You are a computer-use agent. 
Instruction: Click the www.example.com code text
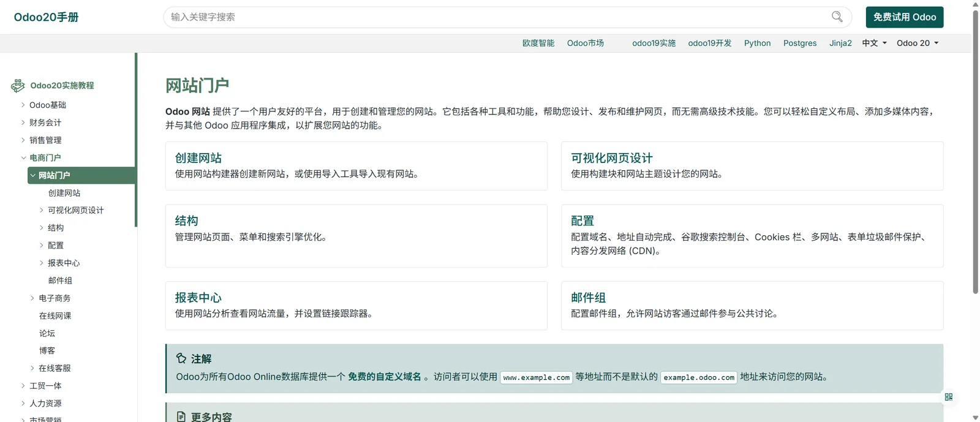pyautogui.click(x=537, y=377)
